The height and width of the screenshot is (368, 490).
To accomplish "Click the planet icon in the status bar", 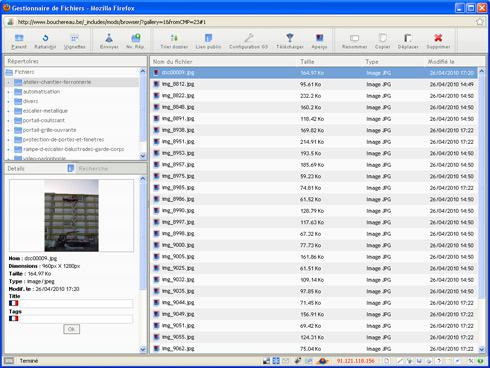I will [322, 361].
